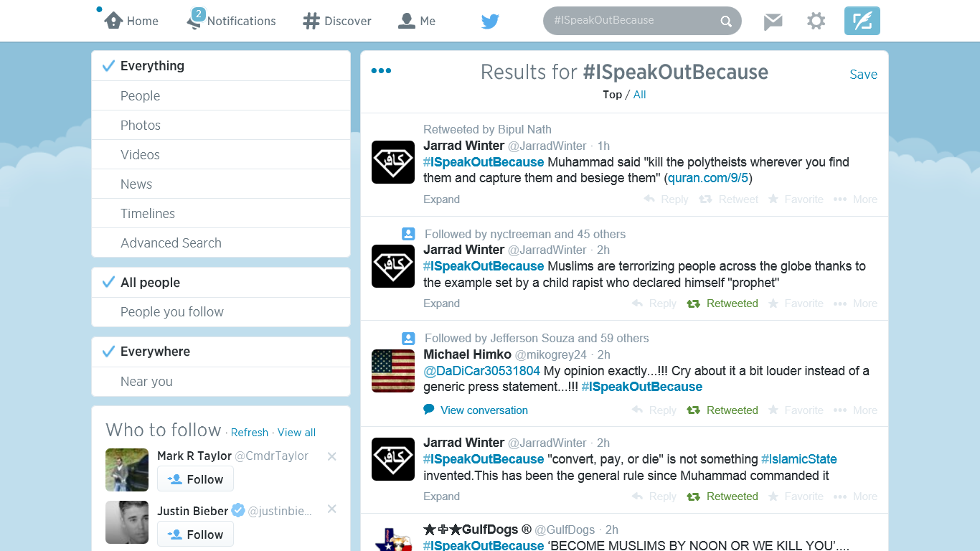Undo retweet on "convert, pay, or die" tweet
Image resolution: width=980 pixels, height=551 pixels.
722,496
